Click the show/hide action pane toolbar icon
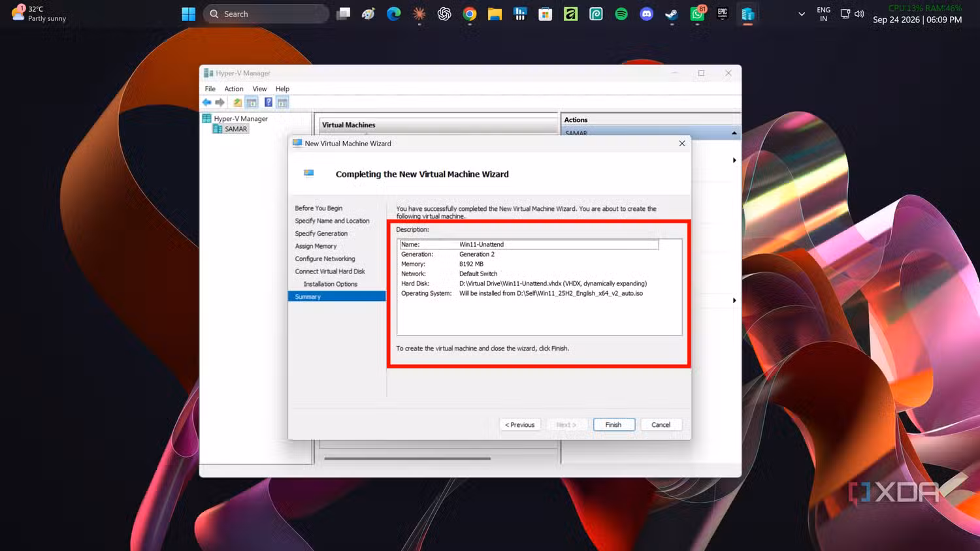Viewport: 980px width, 551px height. click(x=282, y=102)
